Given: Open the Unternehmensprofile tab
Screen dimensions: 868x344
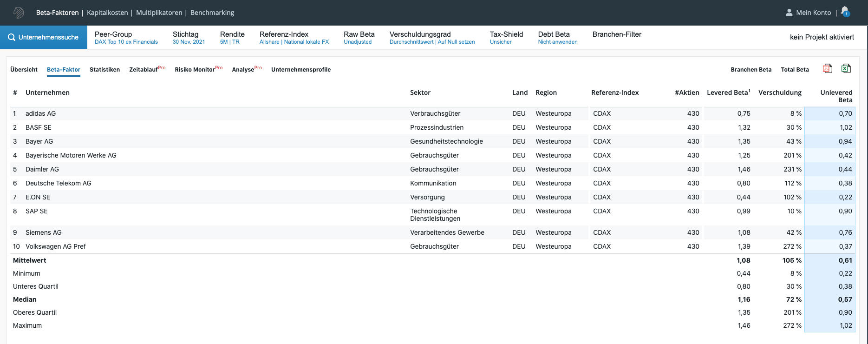Looking at the screenshot, I should [x=301, y=70].
